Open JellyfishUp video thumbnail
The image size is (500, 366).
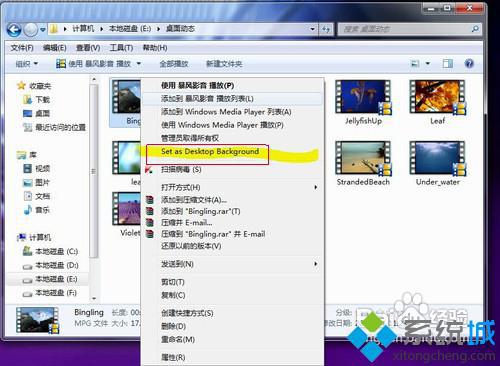pyautogui.click(x=363, y=97)
